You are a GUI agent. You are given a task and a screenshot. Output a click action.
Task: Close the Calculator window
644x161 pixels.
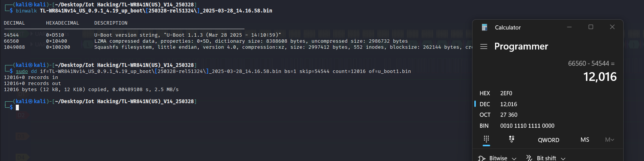pyautogui.click(x=612, y=27)
